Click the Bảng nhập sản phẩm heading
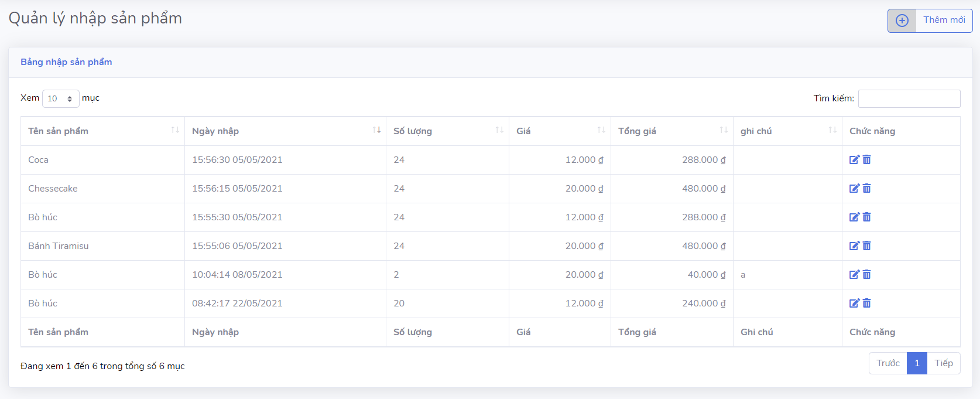The height and width of the screenshot is (399, 980). pyautogui.click(x=66, y=62)
